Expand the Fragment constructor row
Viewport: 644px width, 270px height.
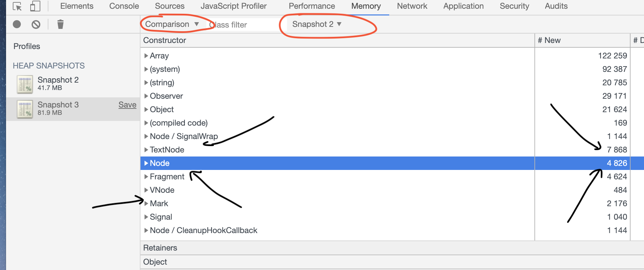[146, 177]
